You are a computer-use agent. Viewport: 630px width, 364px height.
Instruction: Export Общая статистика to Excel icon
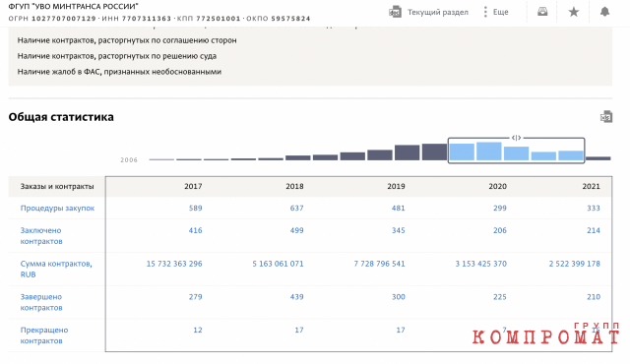(606, 117)
